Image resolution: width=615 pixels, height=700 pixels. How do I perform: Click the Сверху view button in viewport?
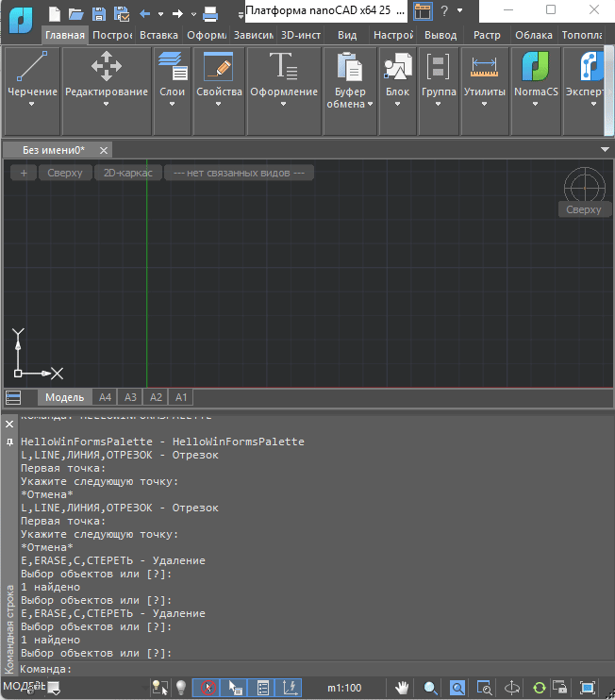65,173
